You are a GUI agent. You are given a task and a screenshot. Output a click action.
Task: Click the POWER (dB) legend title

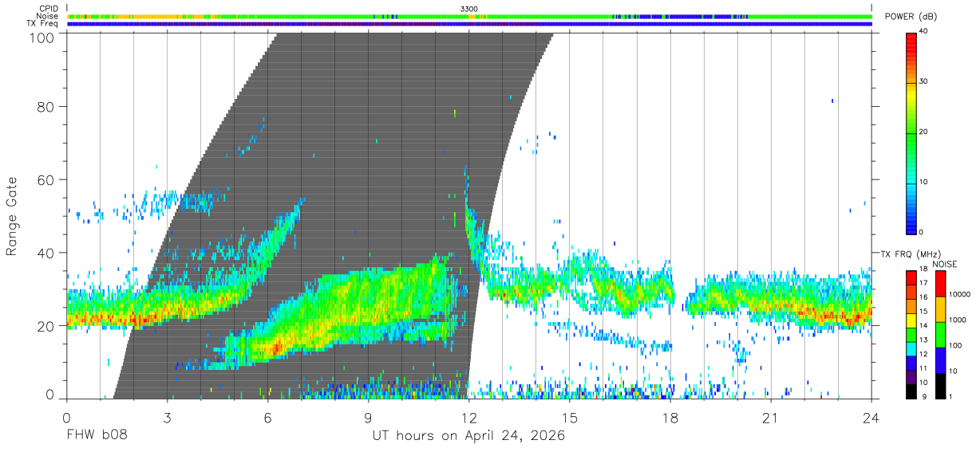911,17
